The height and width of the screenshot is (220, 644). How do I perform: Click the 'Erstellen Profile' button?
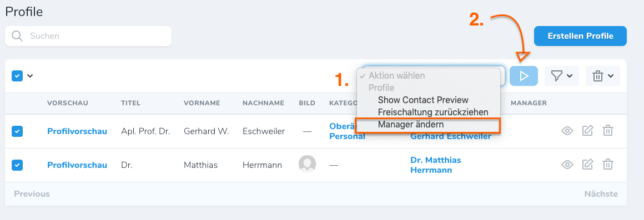580,36
